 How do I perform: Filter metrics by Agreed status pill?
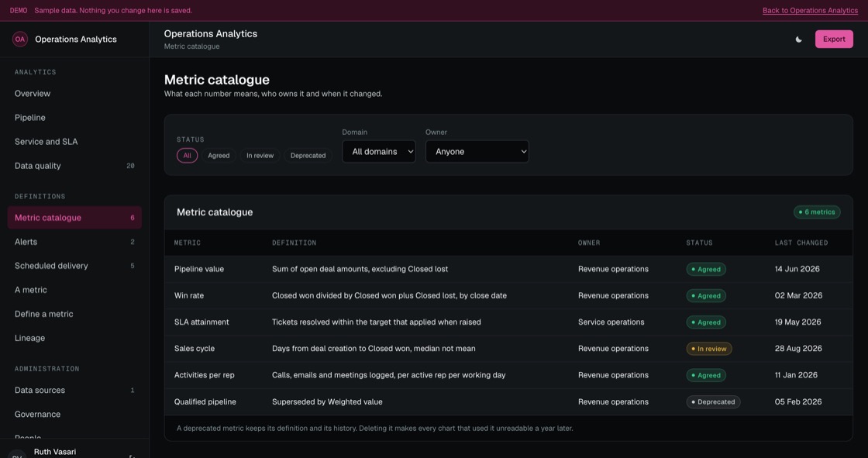[219, 156]
